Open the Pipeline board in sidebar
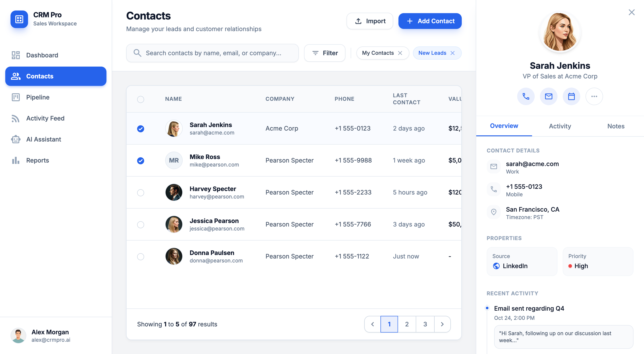 point(38,97)
